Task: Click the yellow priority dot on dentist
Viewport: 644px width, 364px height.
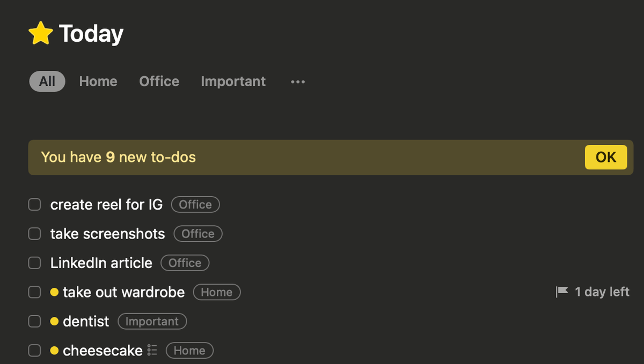Action: click(x=55, y=321)
